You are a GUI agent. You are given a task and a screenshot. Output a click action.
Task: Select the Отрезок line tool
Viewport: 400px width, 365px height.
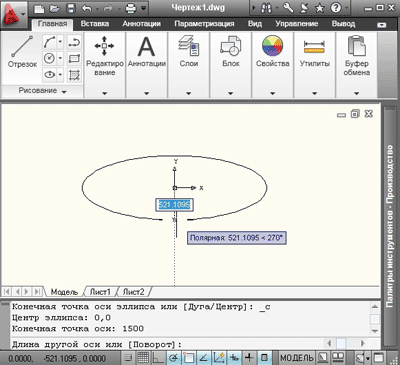(x=22, y=52)
